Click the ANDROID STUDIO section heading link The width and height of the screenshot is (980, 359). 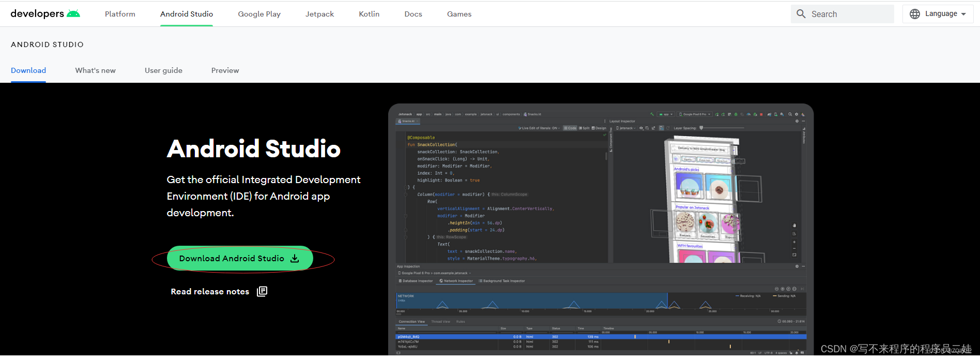tap(47, 44)
